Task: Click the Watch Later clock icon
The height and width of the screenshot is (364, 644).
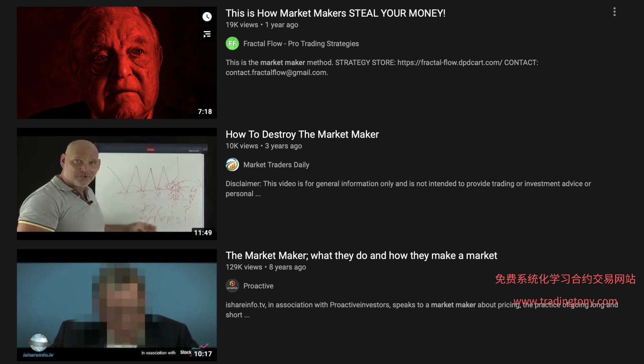Action: tap(207, 17)
